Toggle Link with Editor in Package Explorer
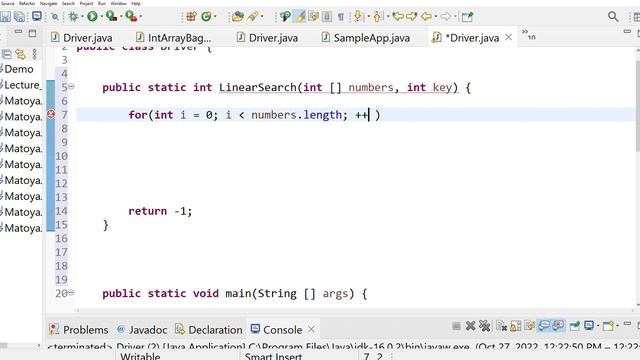Viewport: 640px width, 360px height. (20, 54)
